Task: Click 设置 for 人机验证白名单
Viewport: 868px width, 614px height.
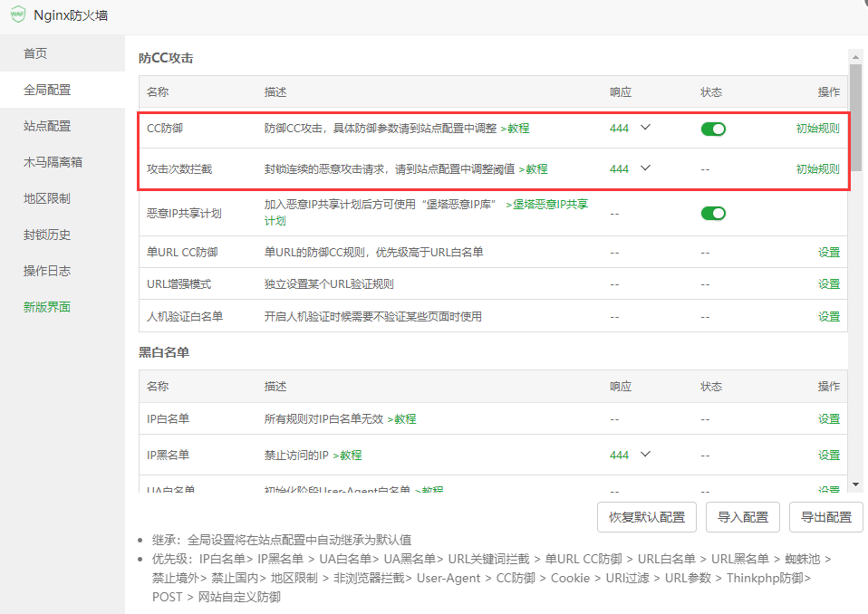Action: 829,316
